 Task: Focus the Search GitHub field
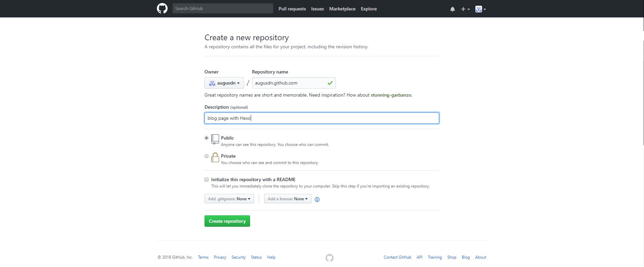(223, 8)
